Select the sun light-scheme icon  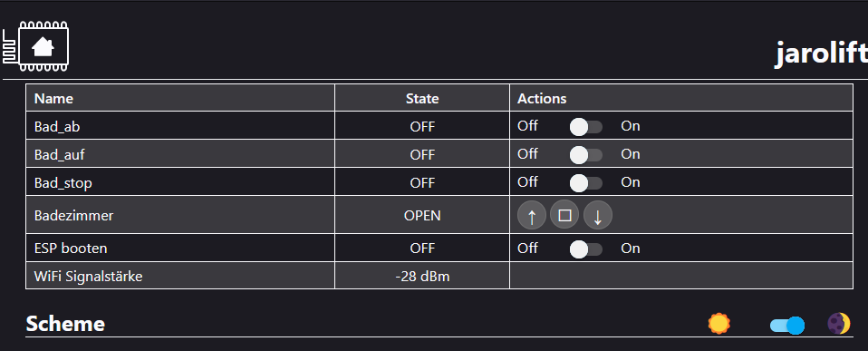(719, 324)
